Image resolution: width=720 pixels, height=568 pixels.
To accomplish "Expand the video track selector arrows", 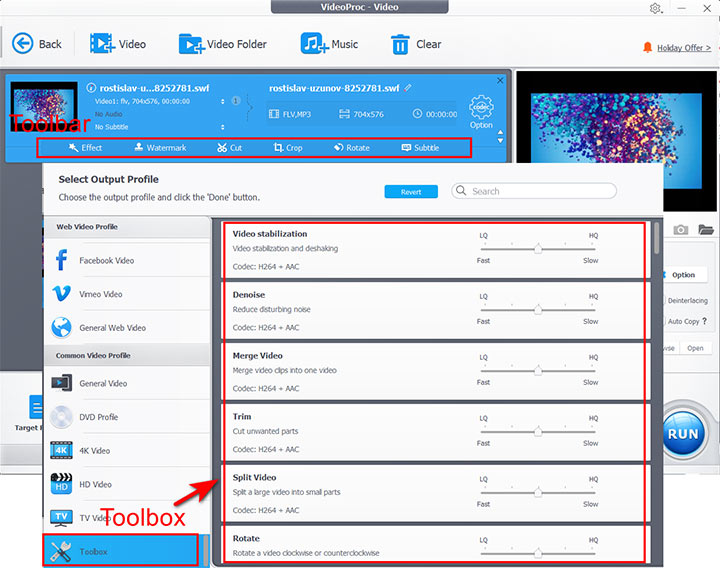I will [223, 101].
